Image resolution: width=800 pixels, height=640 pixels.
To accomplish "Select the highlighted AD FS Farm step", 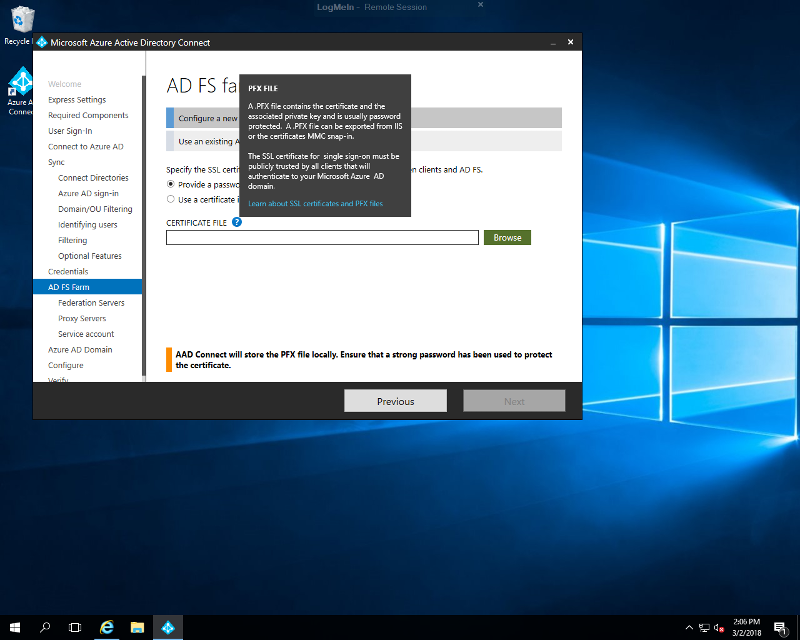I will (x=87, y=287).
